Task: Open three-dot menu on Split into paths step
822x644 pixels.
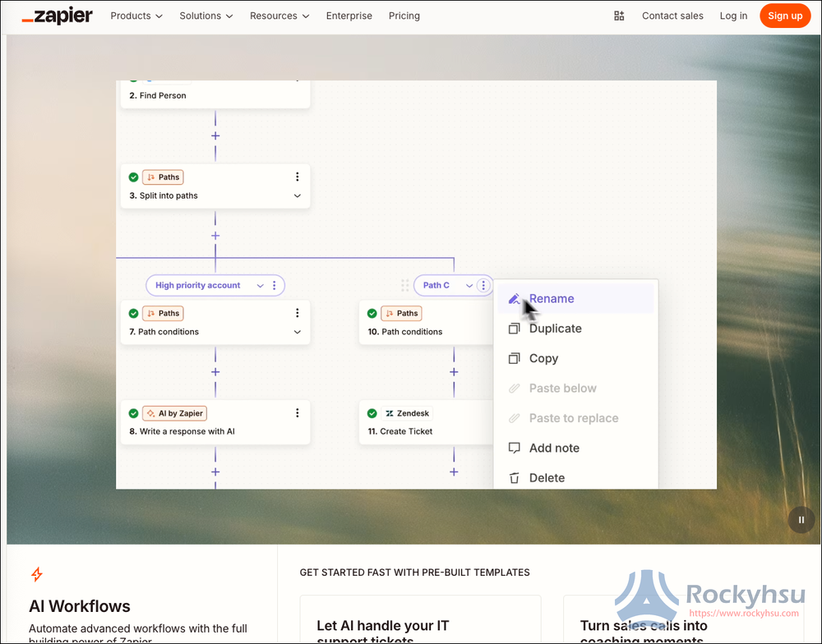Action: click(298, 177)
